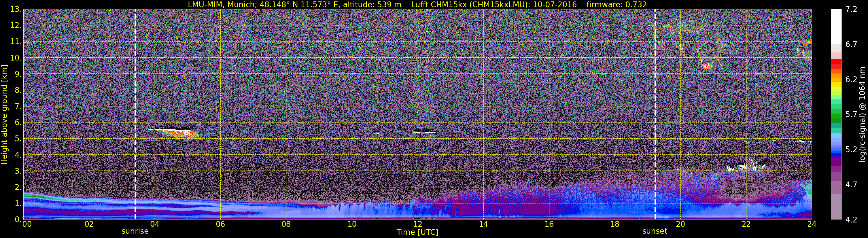Click the colorbar tick value '4.2'
This screenshot has width=868, height=238.
click(x=851, y=220)
